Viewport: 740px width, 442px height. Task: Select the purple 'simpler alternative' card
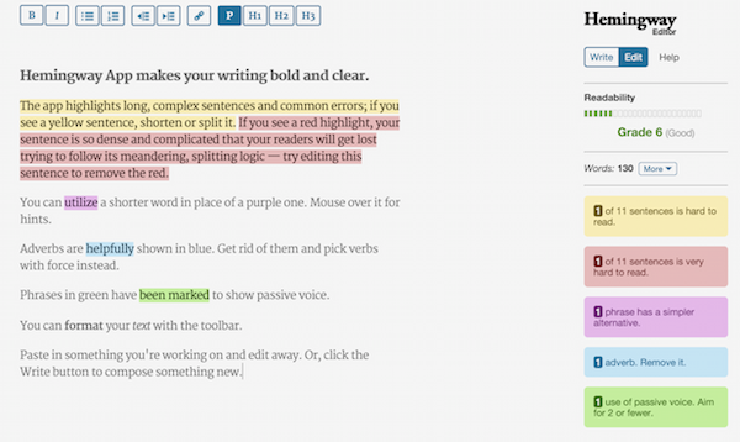click(x=656, y=317)
